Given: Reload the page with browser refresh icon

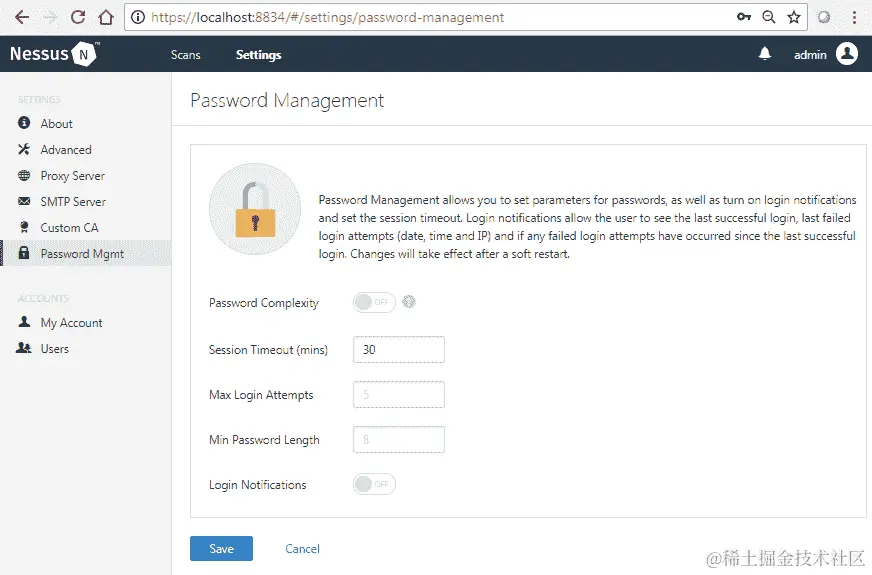Looking at the screenshot, I should coord(77,17).
